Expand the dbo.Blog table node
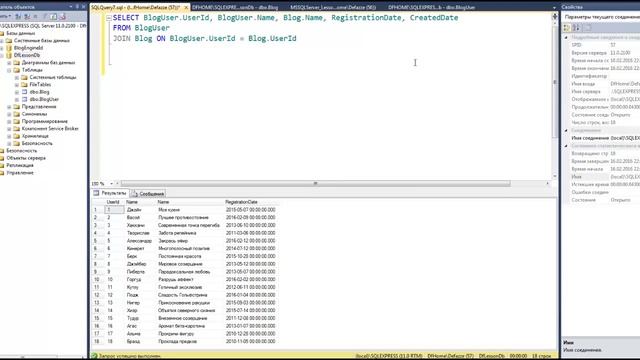Image resolution: width=640 pixels, height=360 pixels. click(17, 92)
